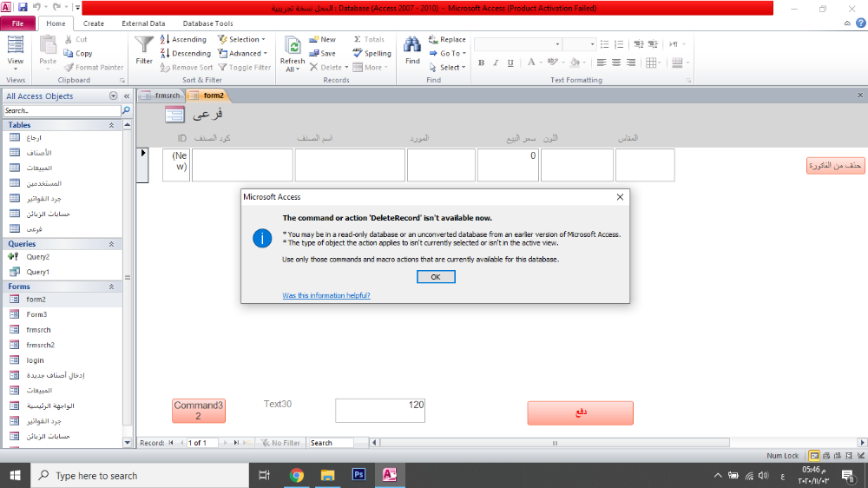Select login form in navigation pane
The width and height of the screenshot is (868, 488).
pyautogui.click(x=35, y=360)
